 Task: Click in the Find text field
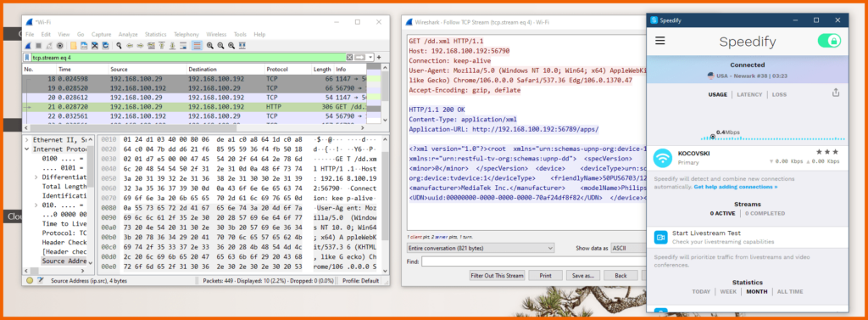tap(534, 261)
